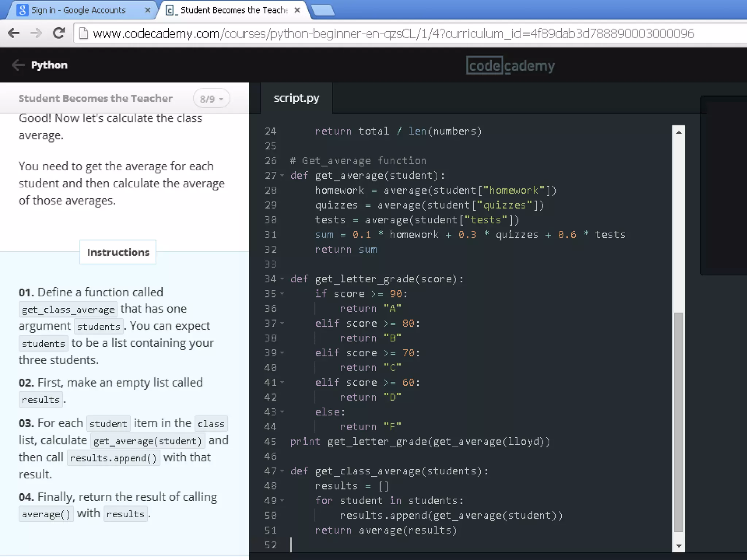Click the '# Get_average function' comment line
The width and height of the screenshot is (747, 560).
point(358,161)
